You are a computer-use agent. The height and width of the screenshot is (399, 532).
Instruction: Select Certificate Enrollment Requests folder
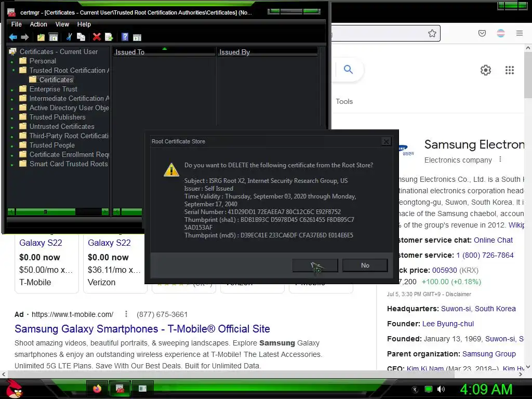click(x=69, y=154)
